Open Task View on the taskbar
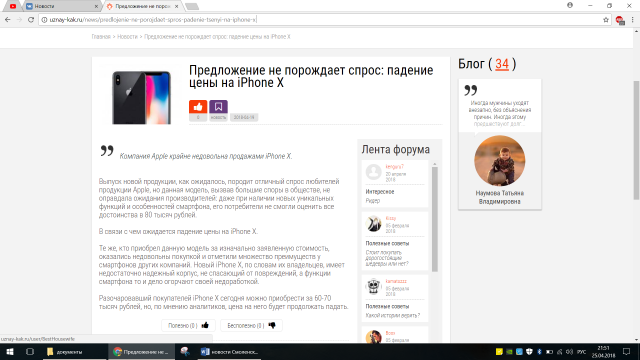The height and width of the screenshot is (360, 640). click(x=30, y=351)
